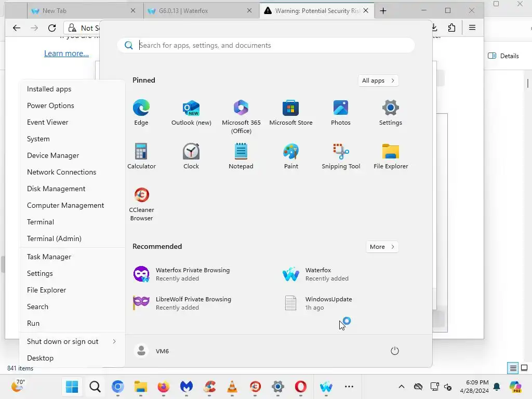The image size is (532, 399).
Task: Expand Shut down or sign out submenu
Action: [x=71, y=341]
